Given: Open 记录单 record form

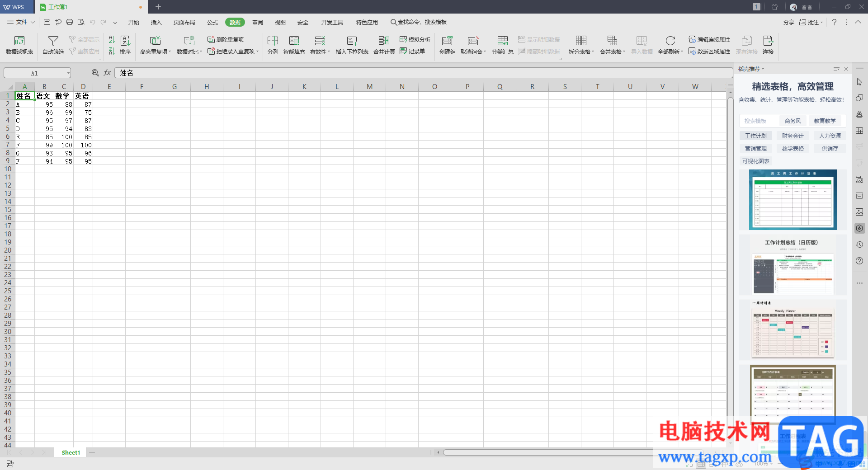Looking at the screenshot, I should pos(412,52).
